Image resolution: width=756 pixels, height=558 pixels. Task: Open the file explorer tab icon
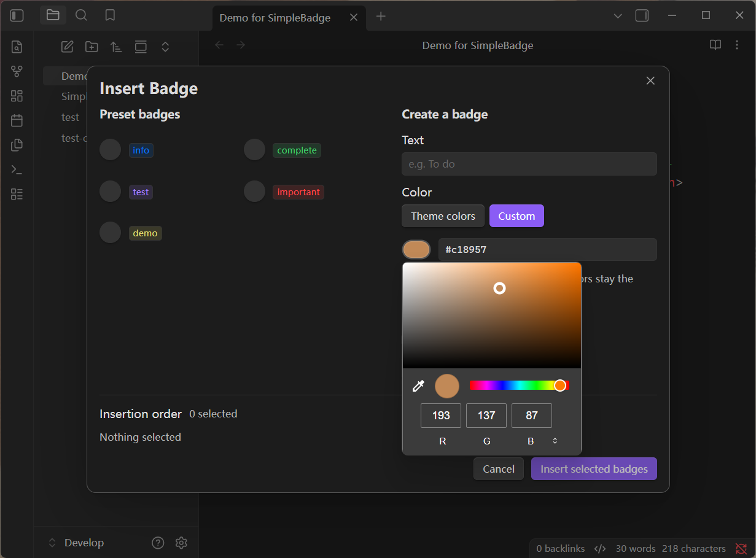pyautogui.click(x=53, y=15)
